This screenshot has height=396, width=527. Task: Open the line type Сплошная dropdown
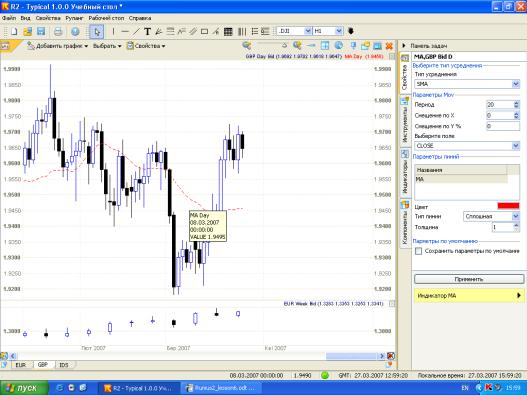pos(516,216)
